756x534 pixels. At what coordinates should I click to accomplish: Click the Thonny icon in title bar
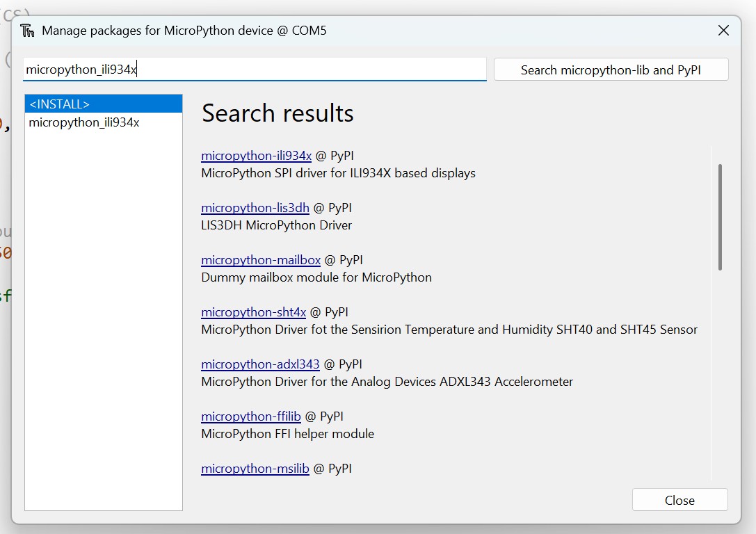click(x=28, y=31)
